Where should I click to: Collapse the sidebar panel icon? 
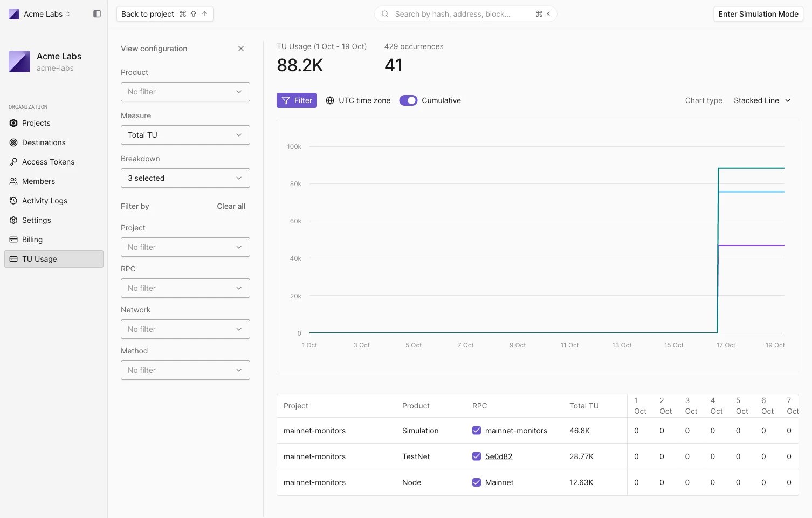pos(97,14)
